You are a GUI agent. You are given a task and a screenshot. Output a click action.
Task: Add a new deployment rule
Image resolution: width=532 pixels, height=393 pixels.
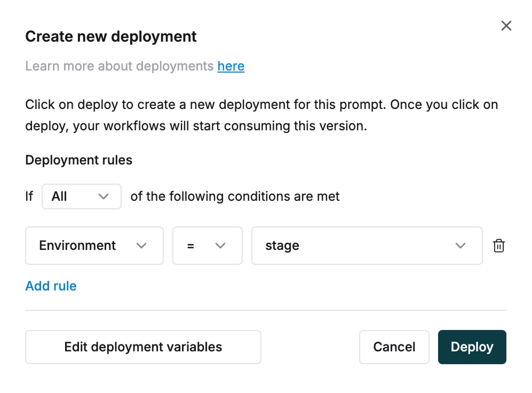tap(51, 286)
